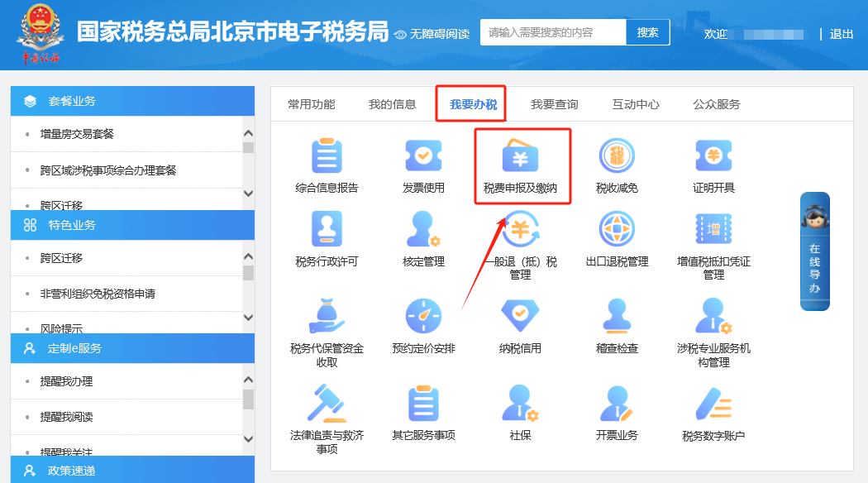Open 纳税信用 icon

pos(520,316)
